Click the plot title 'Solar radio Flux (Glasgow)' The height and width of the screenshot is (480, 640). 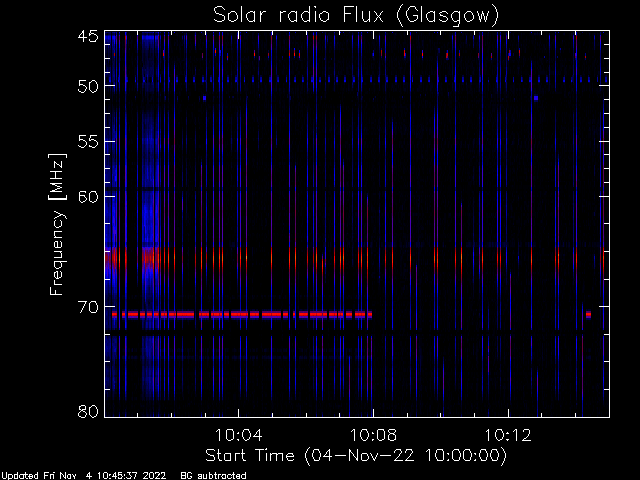coord(356,16)
